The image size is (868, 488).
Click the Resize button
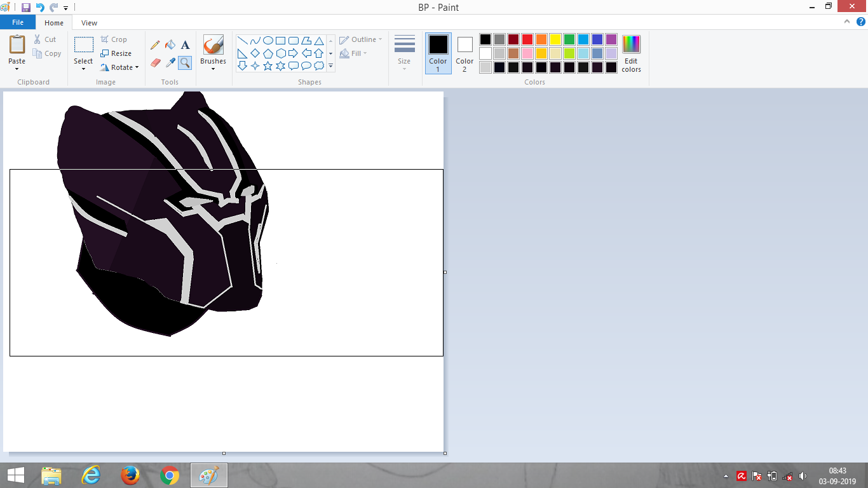[116, 53]
